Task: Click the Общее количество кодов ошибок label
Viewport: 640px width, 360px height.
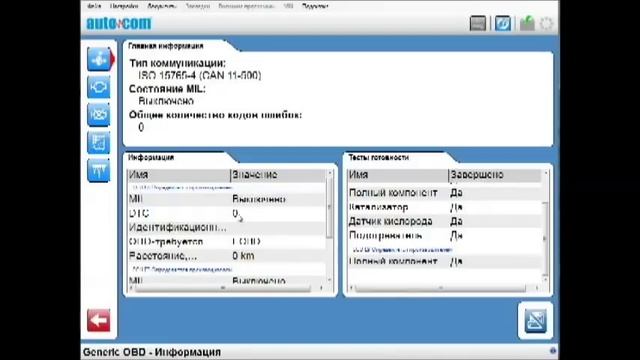Action: pyautogui.click(x=216, y=115)
